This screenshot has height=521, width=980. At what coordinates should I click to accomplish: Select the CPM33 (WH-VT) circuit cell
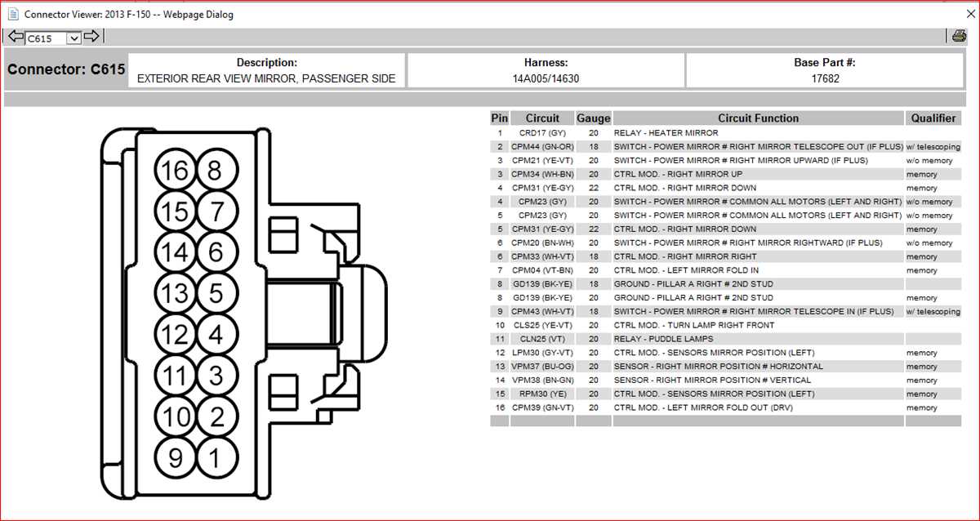click(x=542, y=256)
